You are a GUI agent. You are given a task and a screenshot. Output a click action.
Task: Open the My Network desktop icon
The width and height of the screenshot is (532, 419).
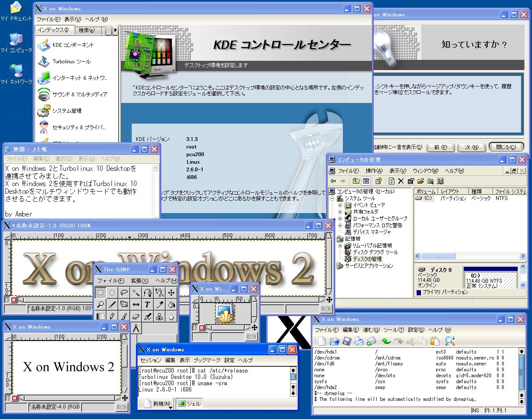pyautogui.click(x=16, y=74)
